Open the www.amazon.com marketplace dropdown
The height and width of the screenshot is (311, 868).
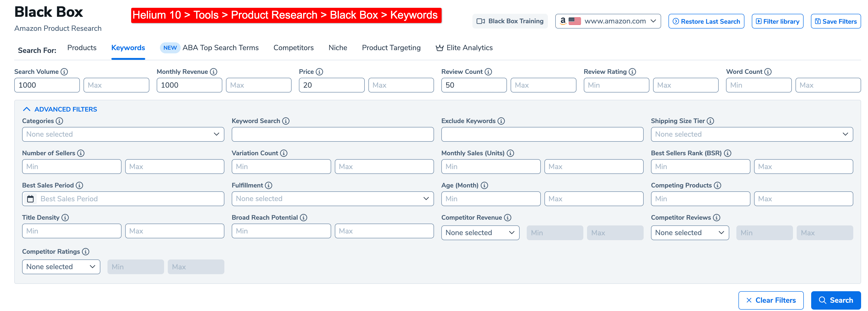pyautogui.click(x=608, y=21)
